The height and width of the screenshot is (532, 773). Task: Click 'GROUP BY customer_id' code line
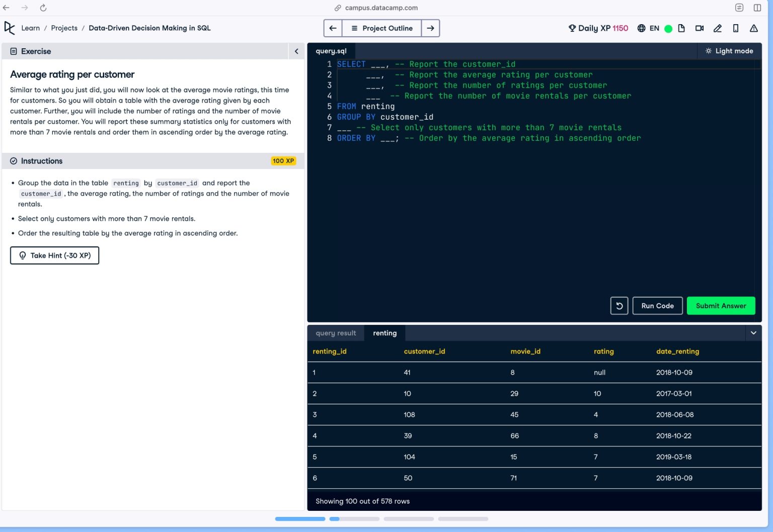point(385,117)
